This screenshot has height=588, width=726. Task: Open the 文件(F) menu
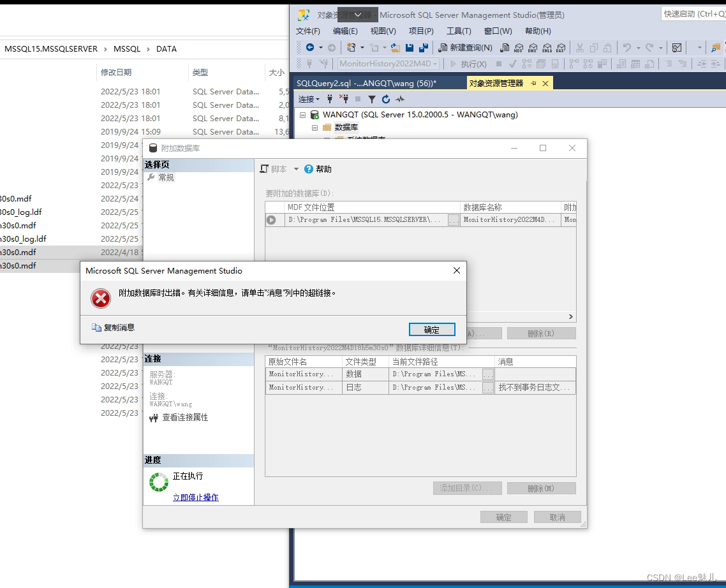308,31
